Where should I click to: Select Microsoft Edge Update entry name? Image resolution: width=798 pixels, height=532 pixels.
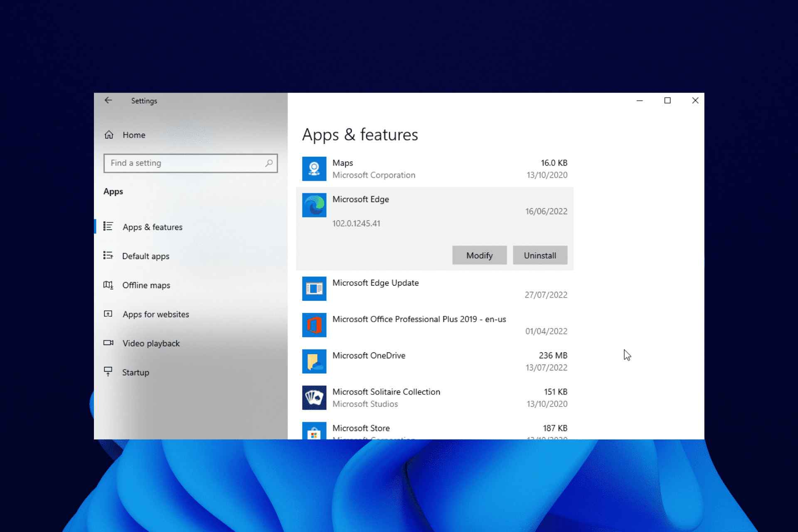click(376, 283)
